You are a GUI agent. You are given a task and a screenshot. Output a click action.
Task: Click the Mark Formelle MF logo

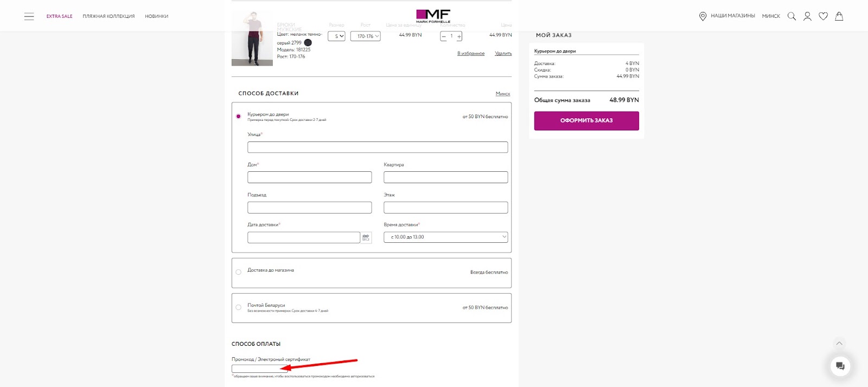click(433, 16)
